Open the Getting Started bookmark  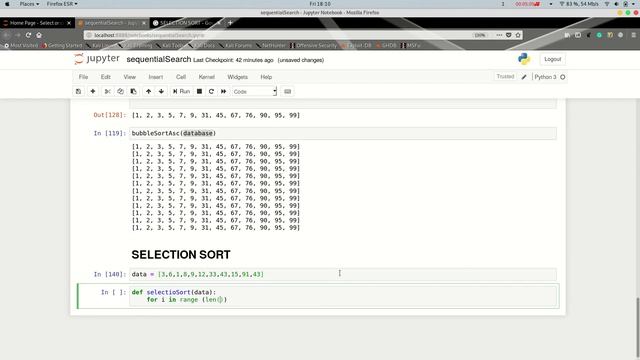62,45
